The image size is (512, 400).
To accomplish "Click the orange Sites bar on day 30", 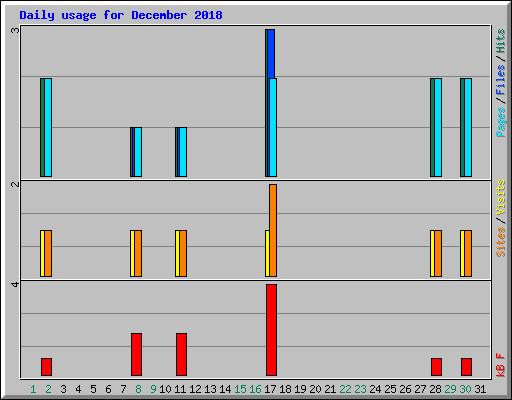I will pos(468,253).
